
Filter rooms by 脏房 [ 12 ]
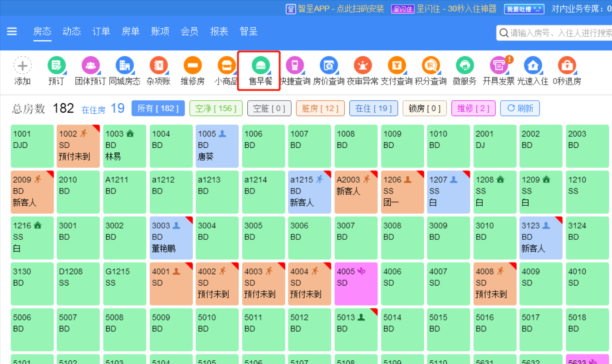click(x=320, y=108)
